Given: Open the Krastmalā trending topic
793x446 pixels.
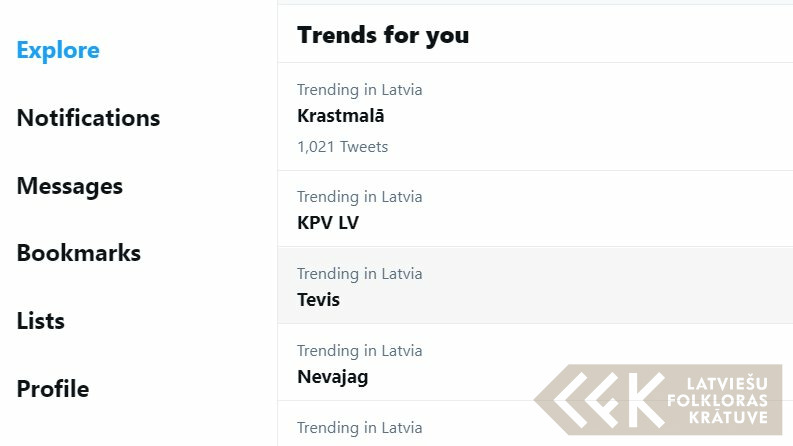Looking at the screenshot, I should tap(341, 116).
